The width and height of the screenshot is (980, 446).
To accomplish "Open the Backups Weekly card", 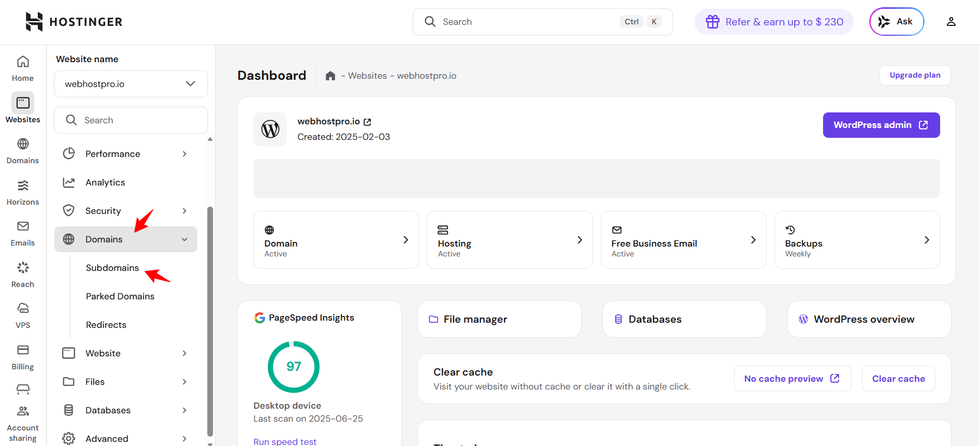I will 857,240.
